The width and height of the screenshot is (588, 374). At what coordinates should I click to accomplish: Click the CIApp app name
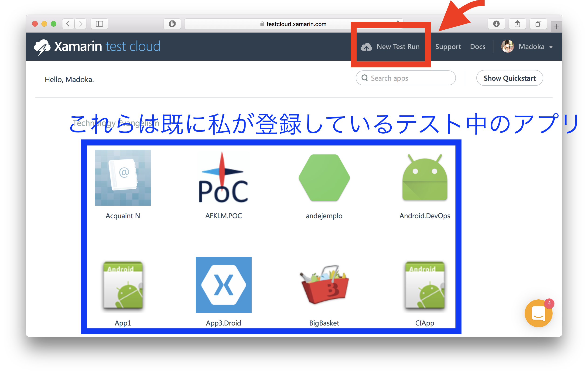pos(425,323)
